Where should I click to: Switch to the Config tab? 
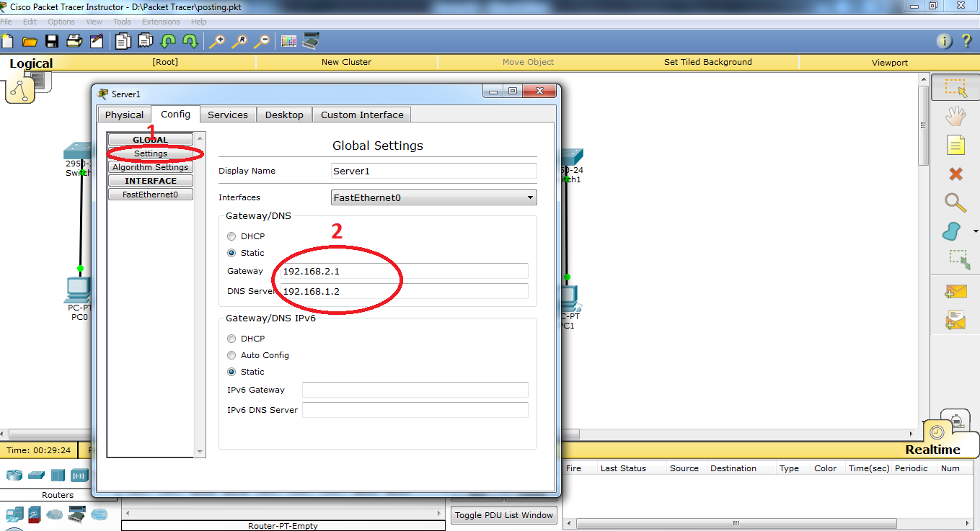click(x=175, y=114)
